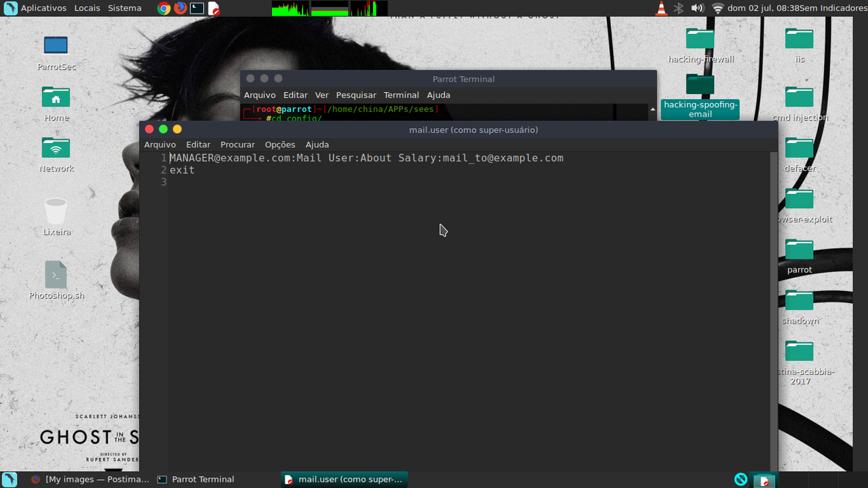Select the hacking-spoofing-email folder
Image resolution: width=868 pixels, height=488 pixels.
701,96
